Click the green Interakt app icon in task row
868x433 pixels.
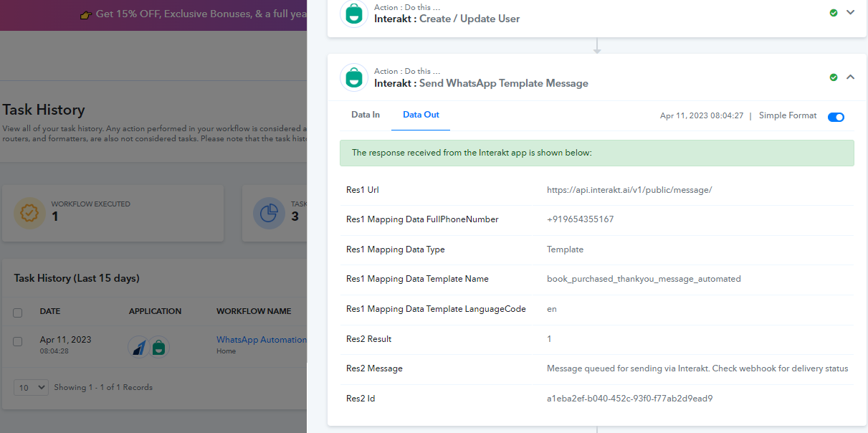pyautogui.click(x=159, y=347)
